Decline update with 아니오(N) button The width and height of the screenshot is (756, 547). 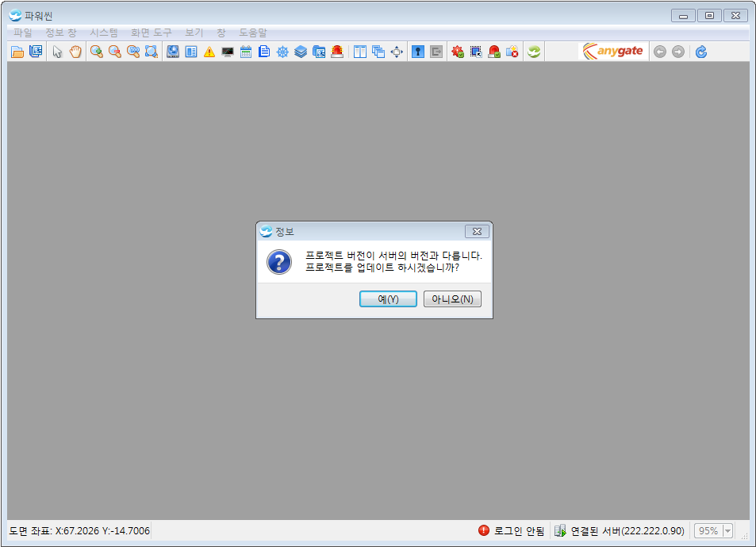[x=452, y=299]
